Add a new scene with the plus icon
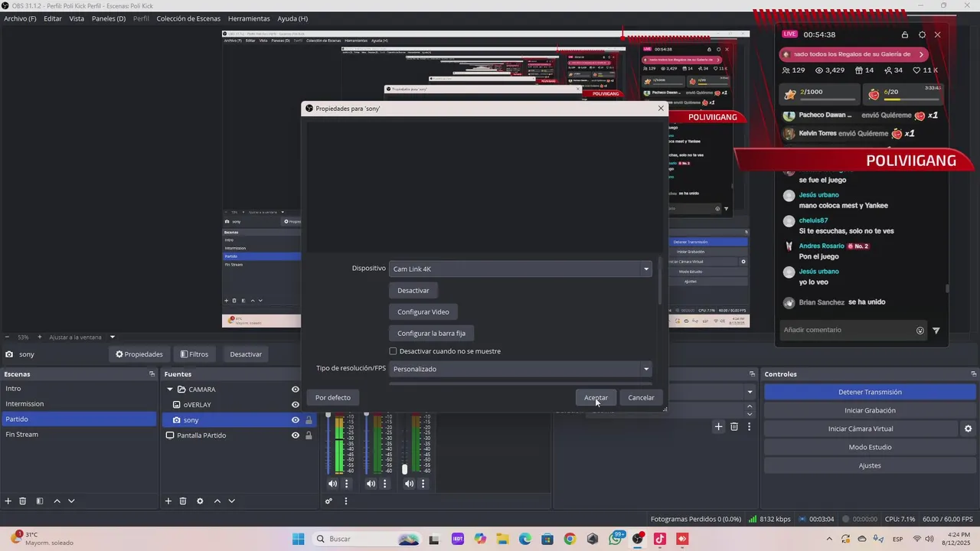This screenshot has width=980, height=551. click(x=8, y=501)
